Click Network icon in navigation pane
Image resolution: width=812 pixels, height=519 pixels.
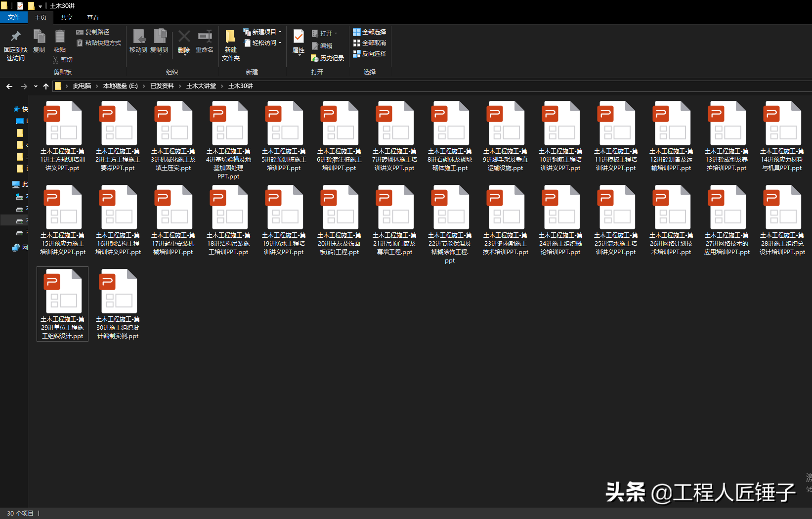tap(16, 248)
